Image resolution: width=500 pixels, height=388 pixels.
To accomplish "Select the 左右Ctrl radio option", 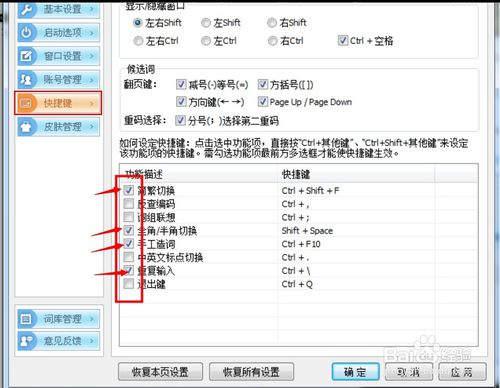I will (x=138, y=41).
